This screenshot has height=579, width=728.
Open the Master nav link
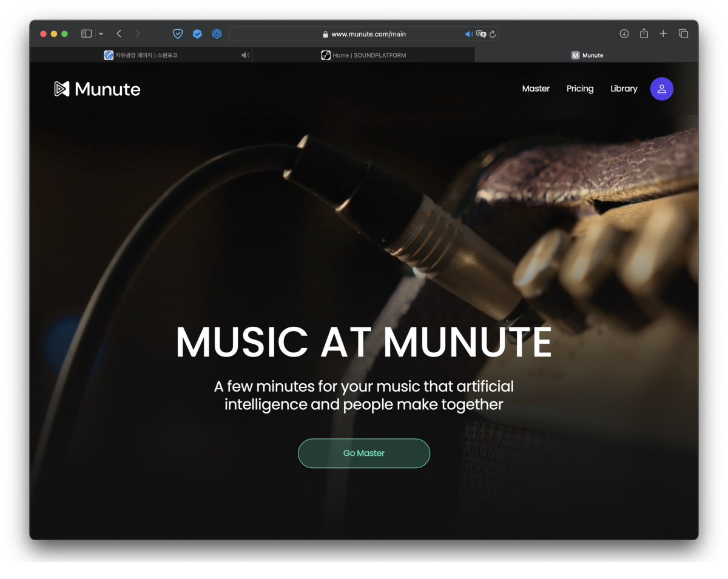[536, 89]
